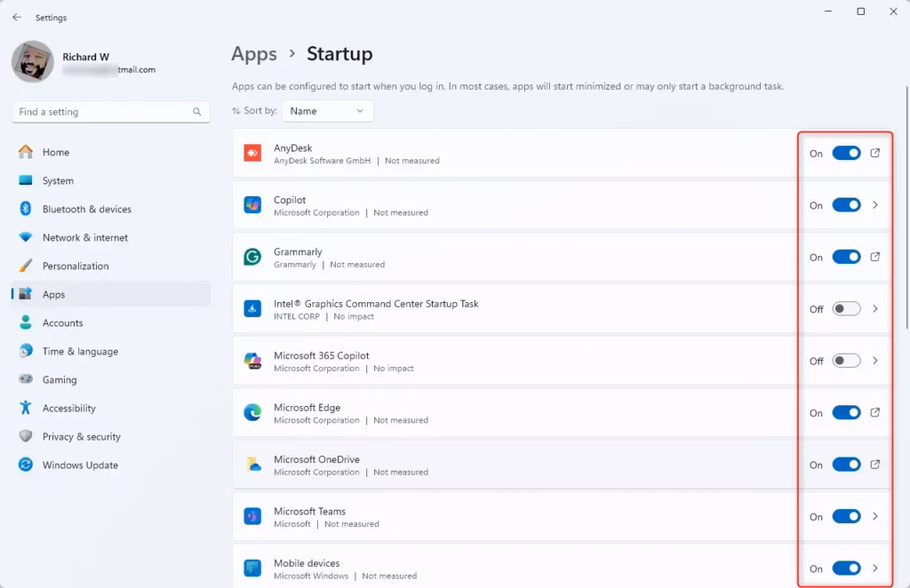Screen dimensions: 910x588
Task: Expand Microsoft Teams row chevron
Action: coord(875,516)
